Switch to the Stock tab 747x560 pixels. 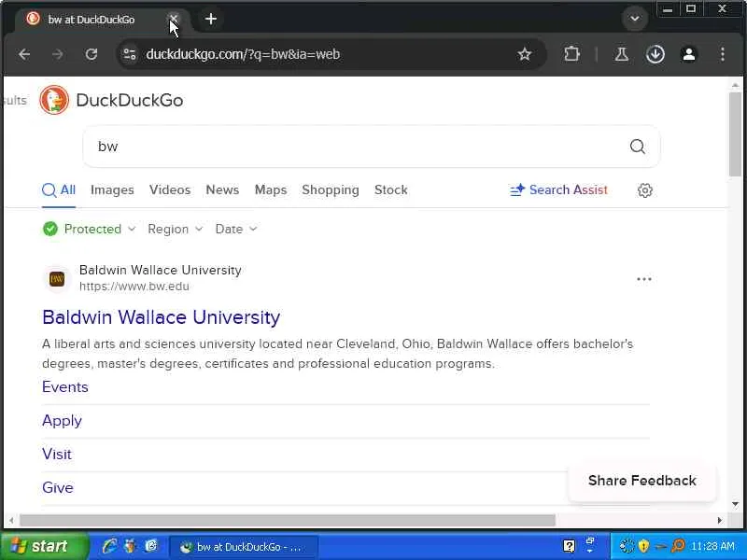[x=390, y=190]
